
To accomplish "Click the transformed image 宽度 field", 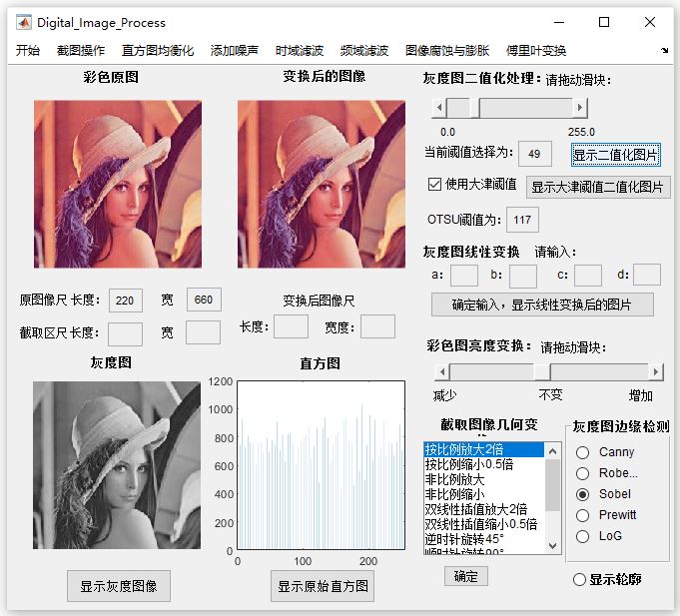I will click(x=377, y=326).
